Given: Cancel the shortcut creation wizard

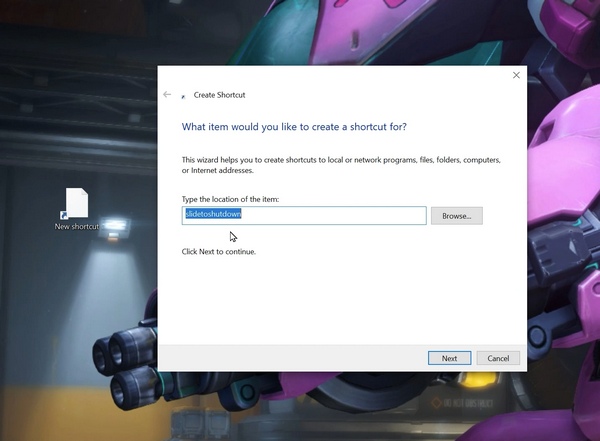Looking at the screenshot, I should click(498, 358).
